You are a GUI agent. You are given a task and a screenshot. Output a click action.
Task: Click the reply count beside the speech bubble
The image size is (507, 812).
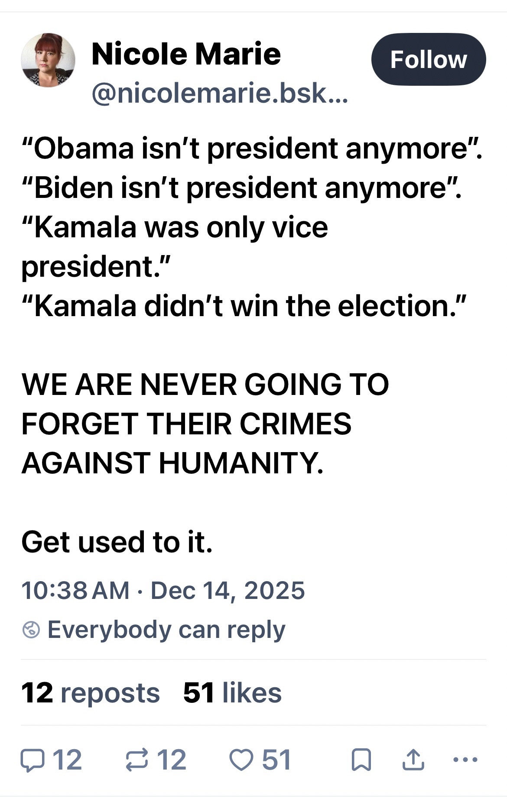[x=67, y=761]
